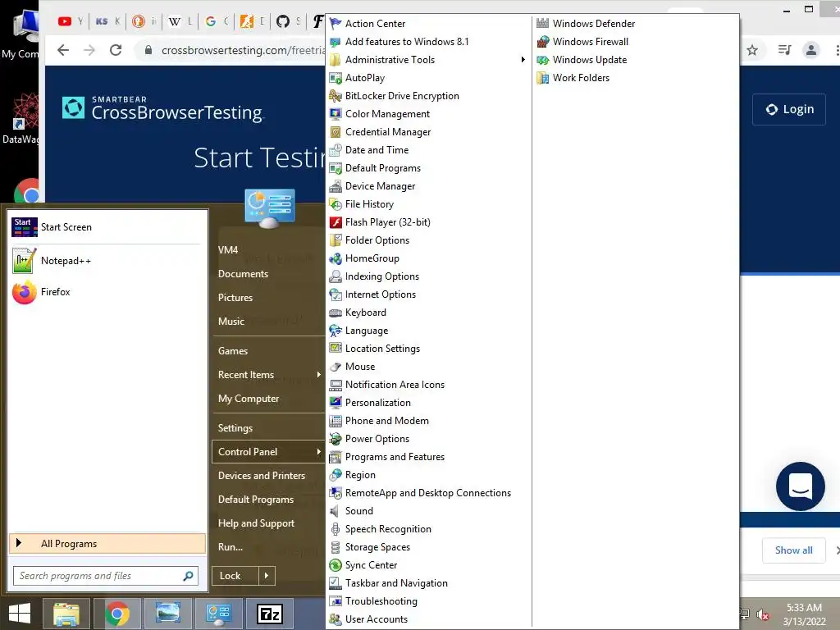Go back in Chrome
Viewport: 840px width, 630px height.
63,50
